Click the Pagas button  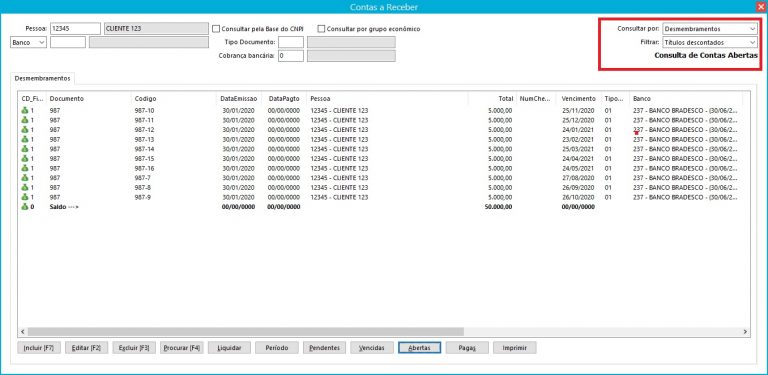pos(467,348)
